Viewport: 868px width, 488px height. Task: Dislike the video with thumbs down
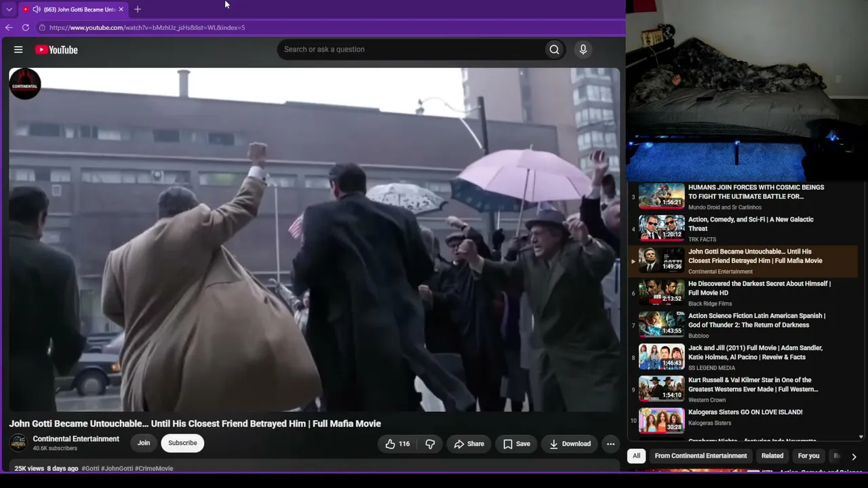pos(430,444)
